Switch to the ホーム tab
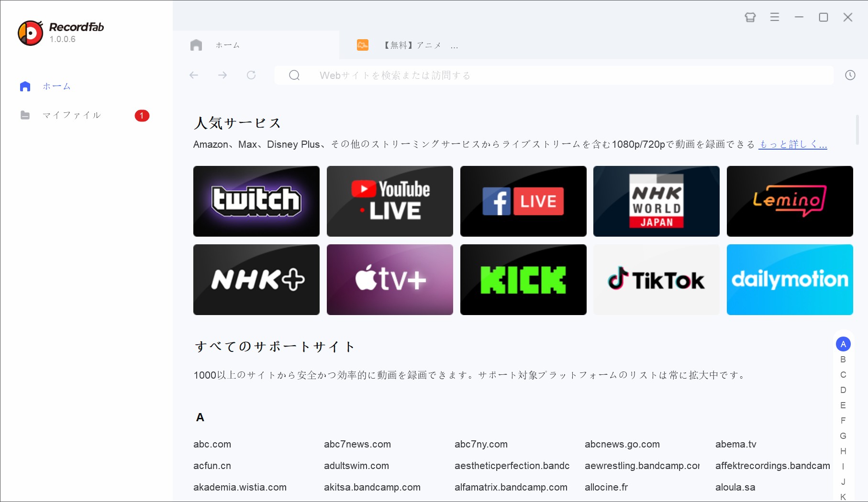The image size is (868, 502). (x=256, y=45)
